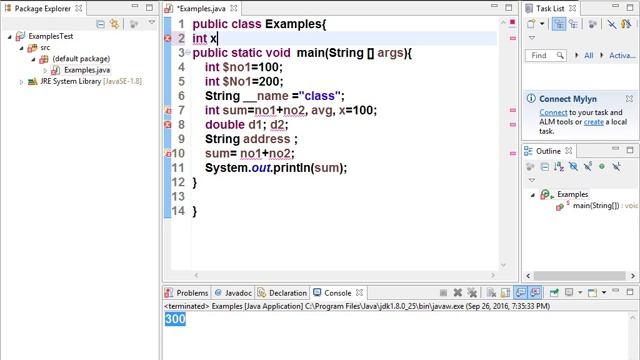Click Outline horizontal scrollbar thumb

coord(580,276)
